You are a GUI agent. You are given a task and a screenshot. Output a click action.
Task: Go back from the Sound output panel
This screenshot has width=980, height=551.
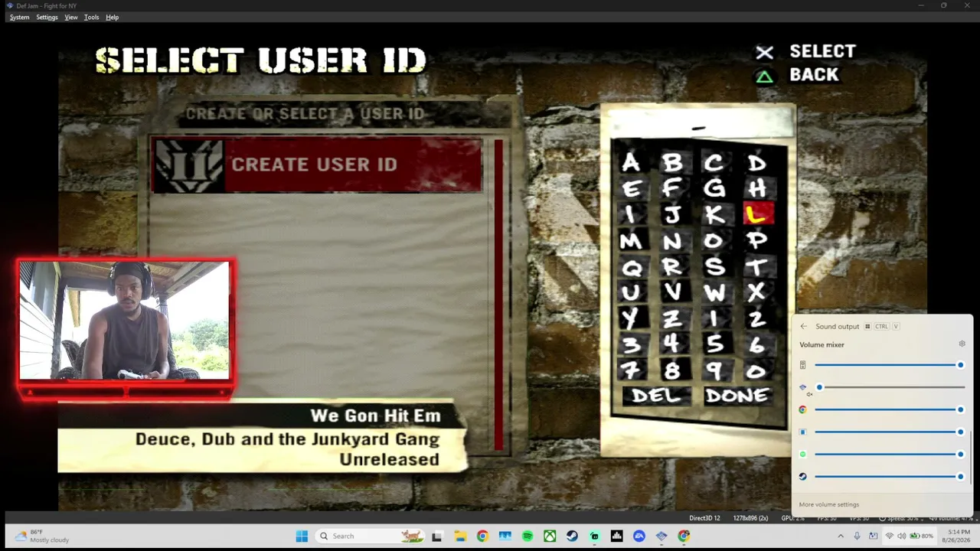(x=803, y=327)
